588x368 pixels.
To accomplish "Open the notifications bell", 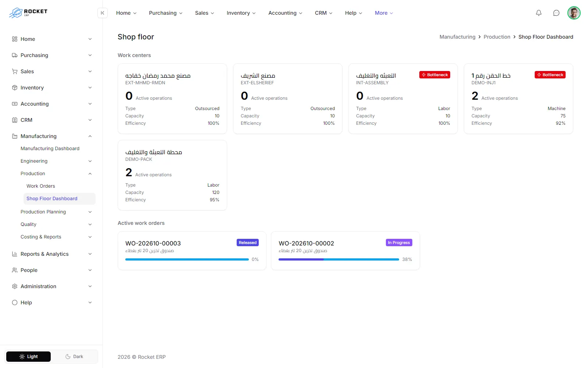I will click(x=539, y=13).
